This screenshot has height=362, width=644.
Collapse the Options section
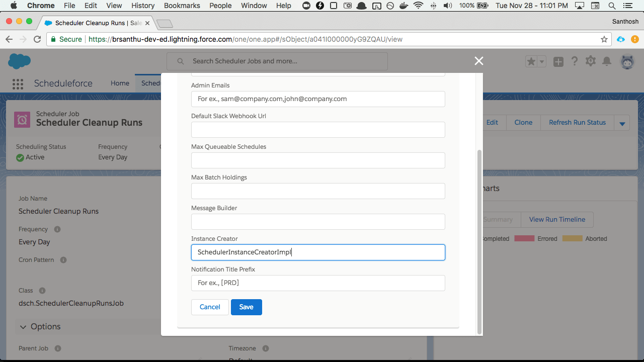23,327
